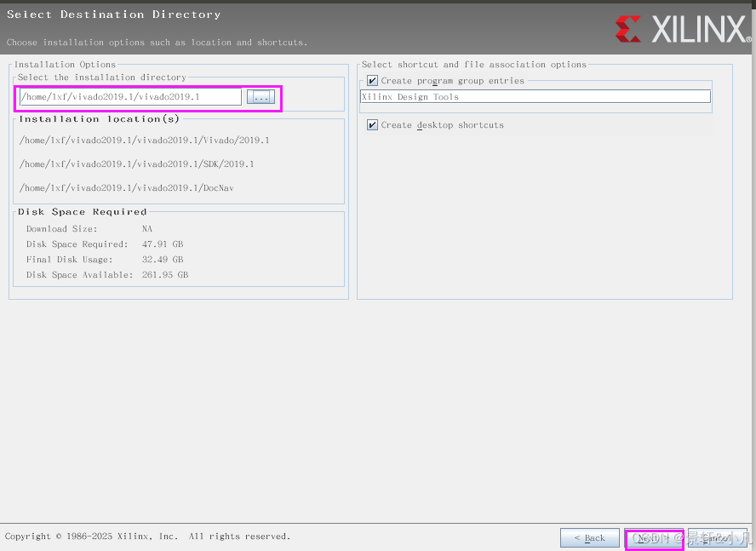Click the Xilinx logo in the header

tap(683, 29)
